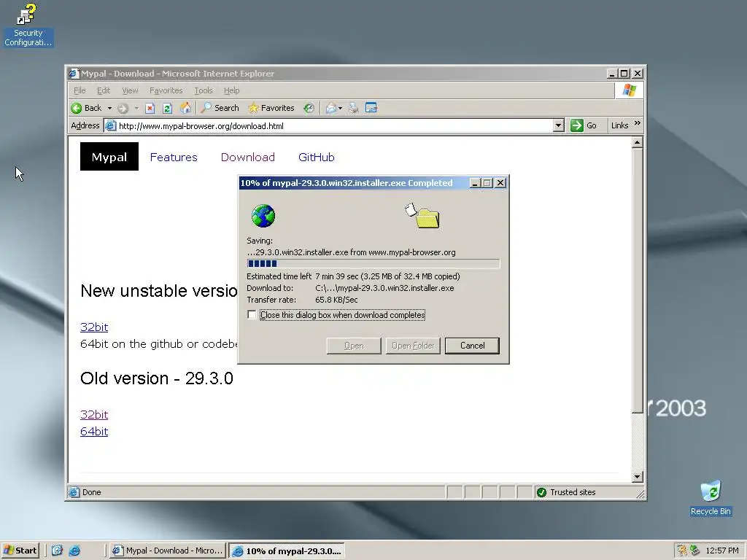
Task: Visit the GitHub nav link
Action: (x=317, y=157)
